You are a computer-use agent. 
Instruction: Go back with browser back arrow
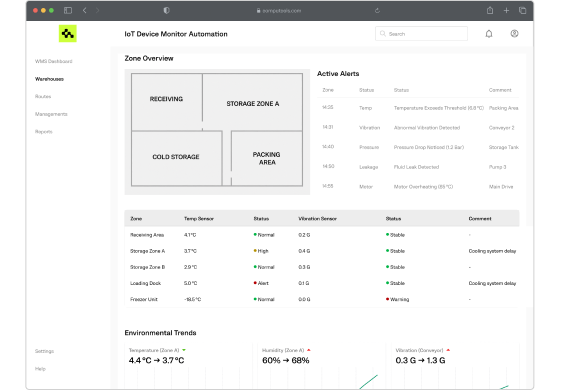click(85, 10)
